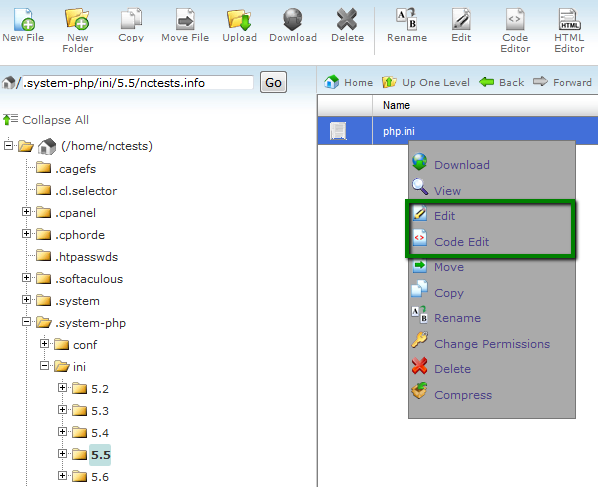Expand the .cpanel folder

[26, 212]
